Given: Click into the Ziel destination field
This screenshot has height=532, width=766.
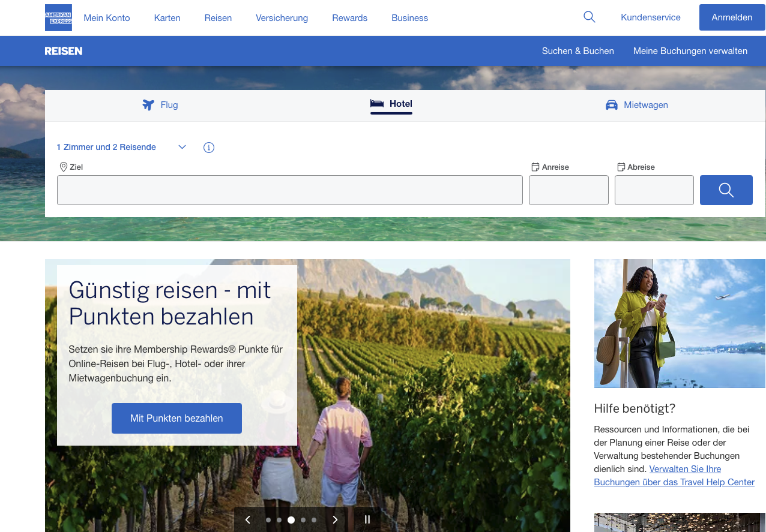Looking at the screenshot, I should 289,190.
